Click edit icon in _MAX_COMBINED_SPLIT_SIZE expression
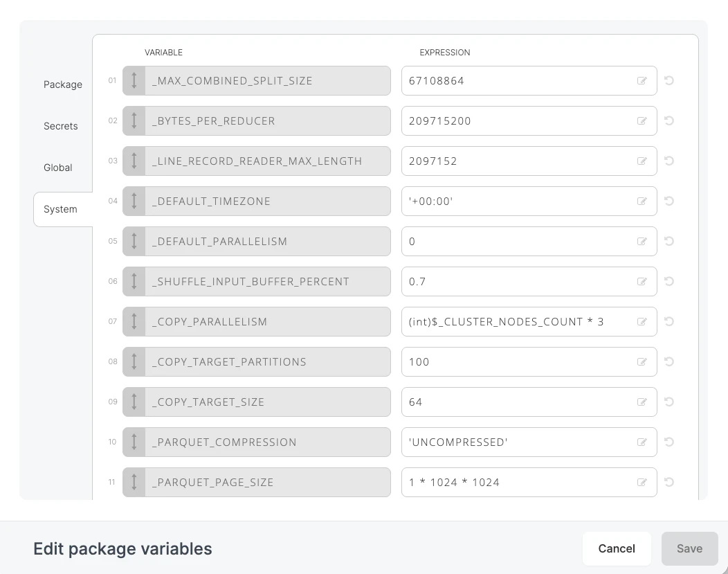Viewport: 728px width, 574px height. (x=641, y=81)
